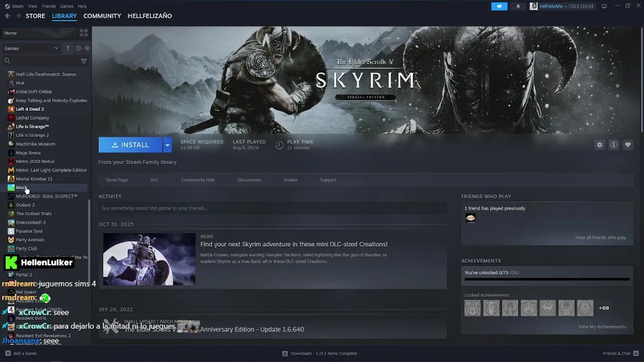Open the first locked achievement icon
Image resolution: width=644 pixels, height=362 pixels.
coord(472,308)
